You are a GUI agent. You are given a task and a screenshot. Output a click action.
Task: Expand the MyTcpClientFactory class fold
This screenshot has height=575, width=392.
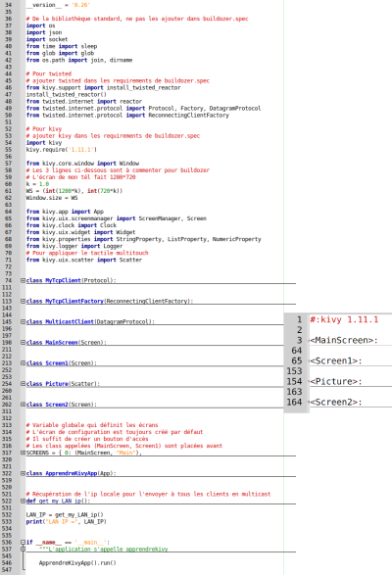point(23,301)
